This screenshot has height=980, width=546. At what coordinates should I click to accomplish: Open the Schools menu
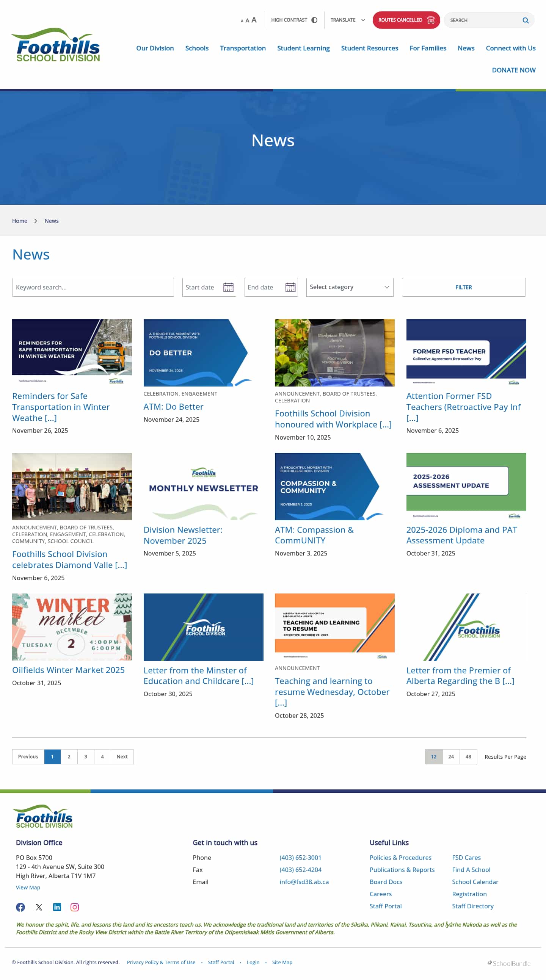point(197,48)
